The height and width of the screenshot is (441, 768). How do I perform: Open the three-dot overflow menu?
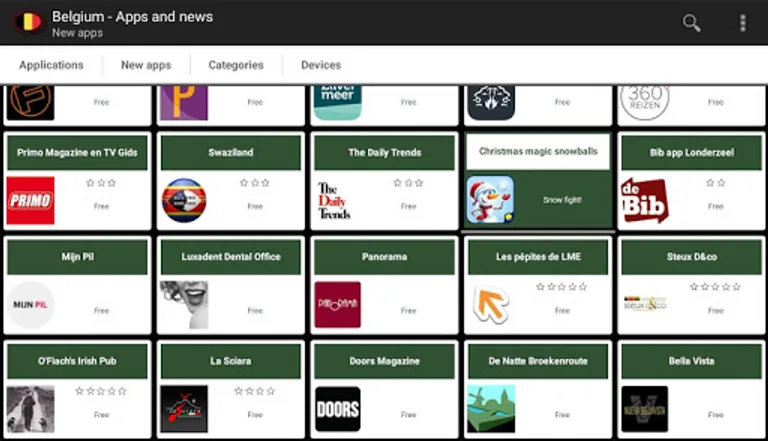tap(743, 23)
